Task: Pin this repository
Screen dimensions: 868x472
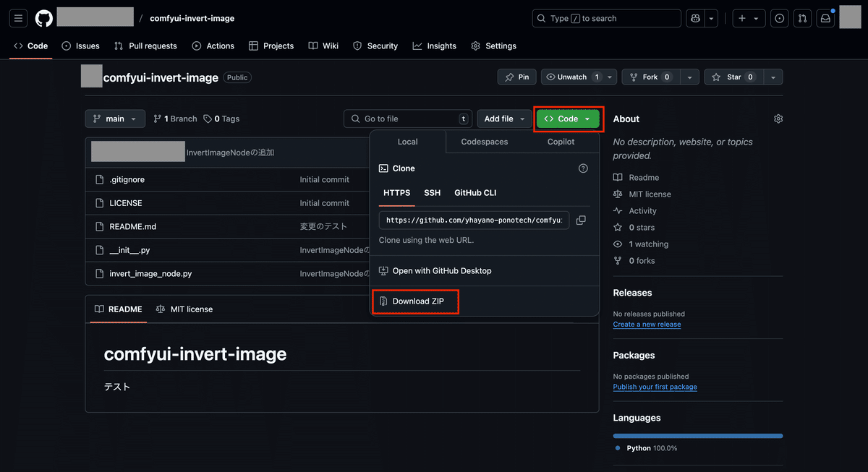Action: click(516, 77)
